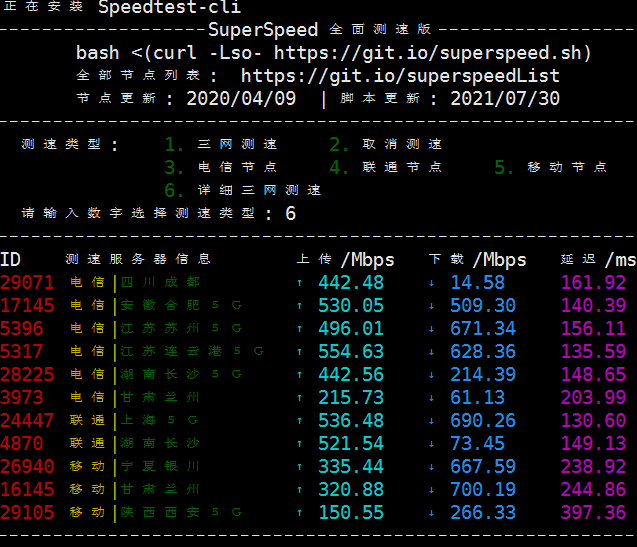Click server name 上海5G
This screenshot has height=547, width=637.
click(160, 420)
